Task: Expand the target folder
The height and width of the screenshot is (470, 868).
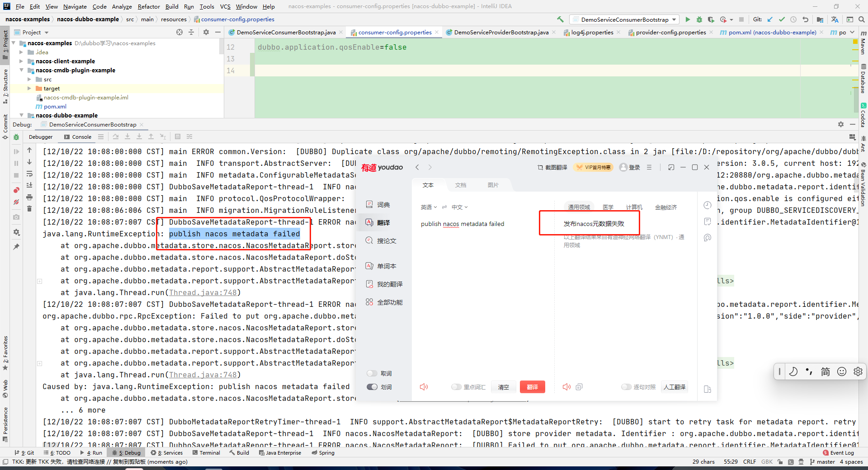Action: click(x=29, y=88)
